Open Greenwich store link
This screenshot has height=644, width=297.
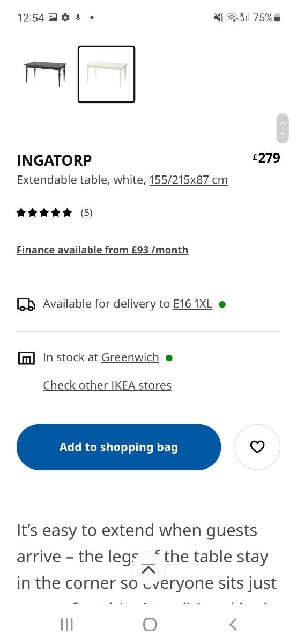point(130,357)
